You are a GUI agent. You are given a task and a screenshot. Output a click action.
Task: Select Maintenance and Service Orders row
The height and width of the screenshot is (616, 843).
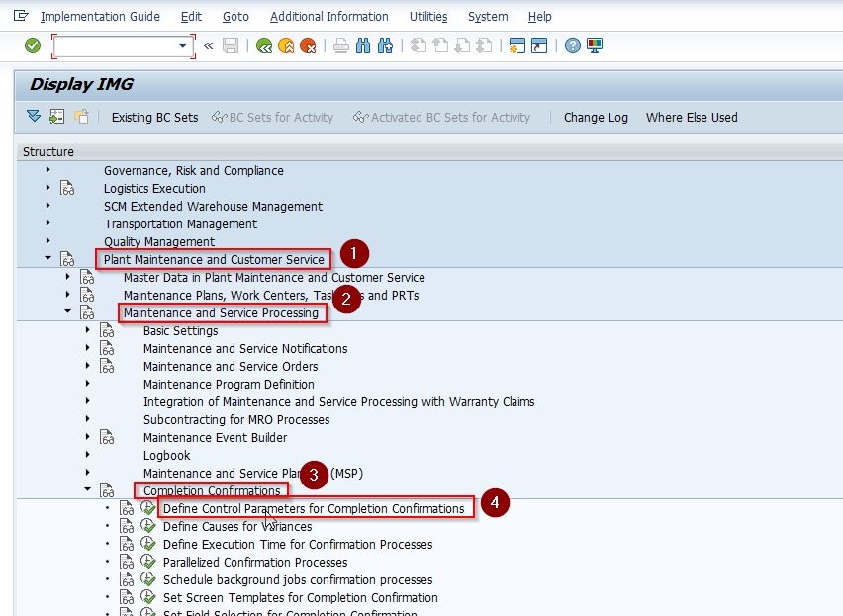pyautogui.click(x=231, y=366)
